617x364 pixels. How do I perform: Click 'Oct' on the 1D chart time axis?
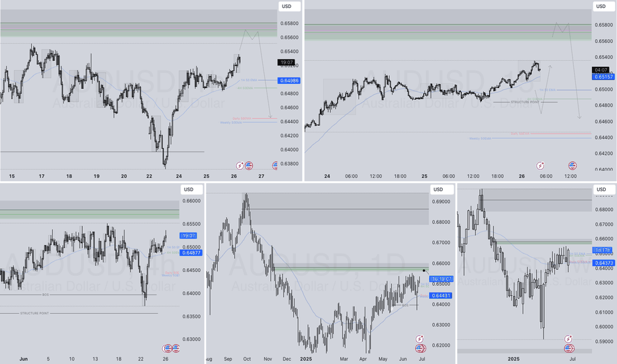coord(247,359)
